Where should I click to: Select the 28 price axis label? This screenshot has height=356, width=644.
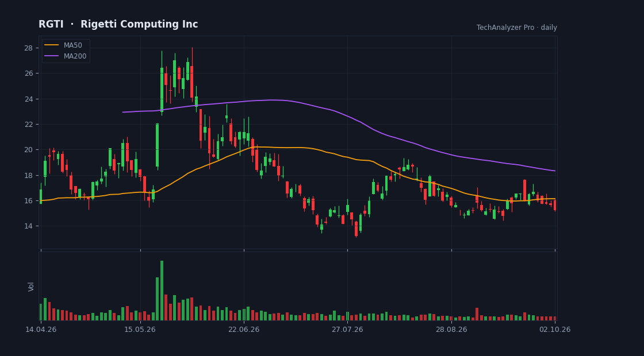[28, 48]
